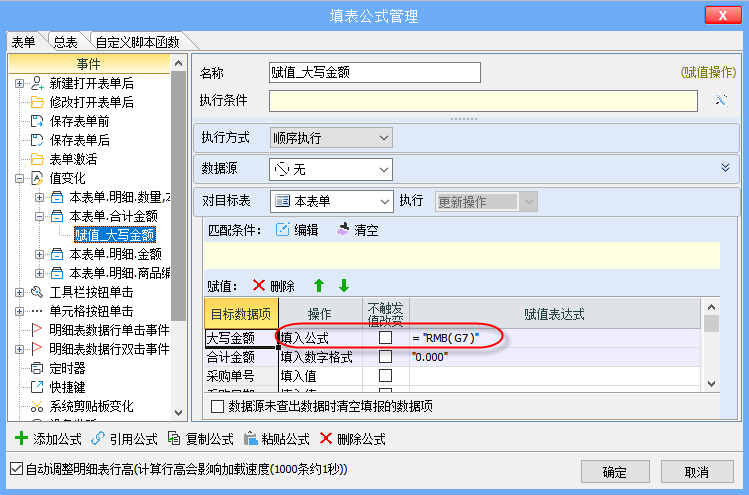Move assignment row up with green arrow
The width and height of the screenshot is (749, 495).
[319, 286]
